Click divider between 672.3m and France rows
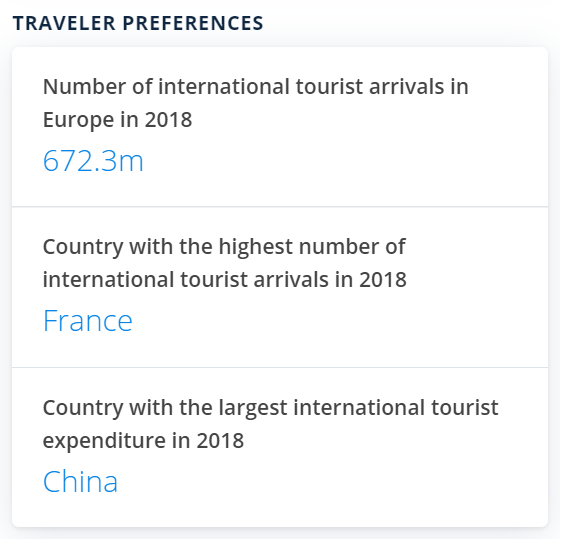This screenshot has width=564, height=549. pos(280,207)
